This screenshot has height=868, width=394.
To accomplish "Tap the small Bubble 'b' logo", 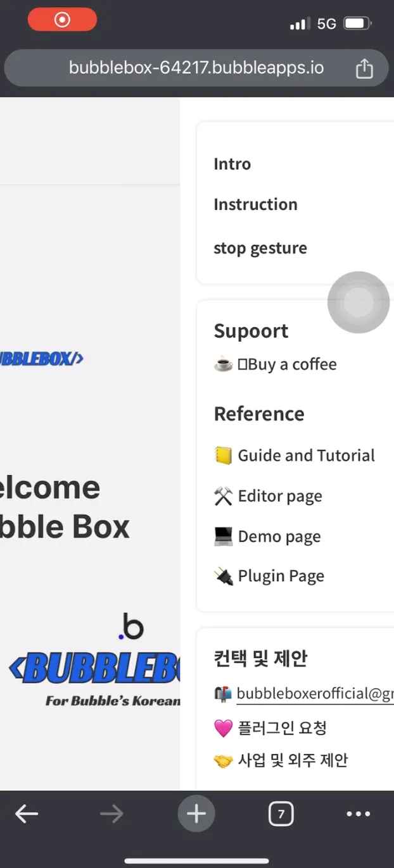I will click(x=131, y=627).
